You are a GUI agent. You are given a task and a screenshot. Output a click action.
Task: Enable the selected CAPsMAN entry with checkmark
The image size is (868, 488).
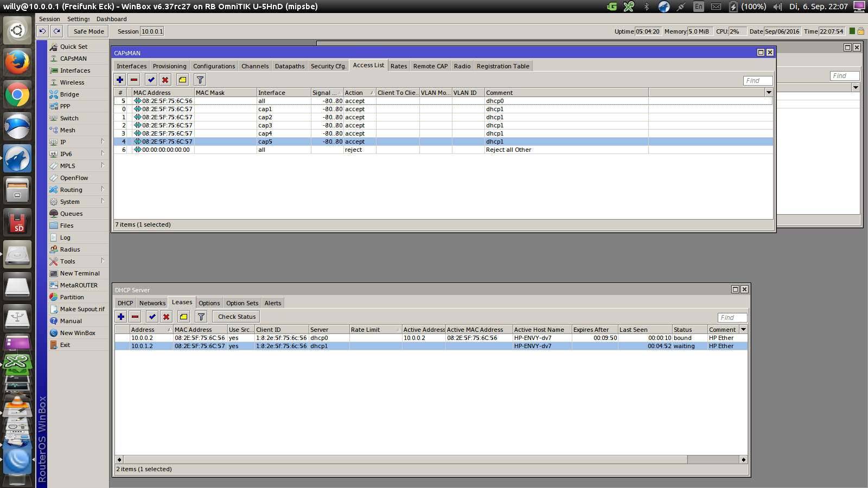click(151, 80)
